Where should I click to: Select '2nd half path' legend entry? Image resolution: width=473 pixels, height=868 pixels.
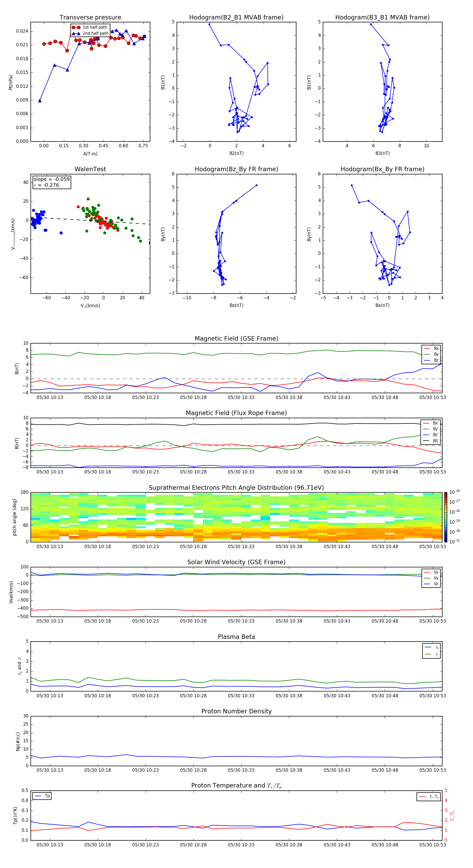point(90,33)
